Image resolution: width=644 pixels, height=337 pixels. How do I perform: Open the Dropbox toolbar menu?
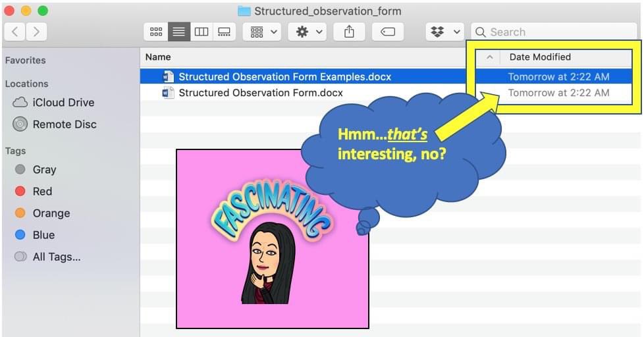point(444,32)
